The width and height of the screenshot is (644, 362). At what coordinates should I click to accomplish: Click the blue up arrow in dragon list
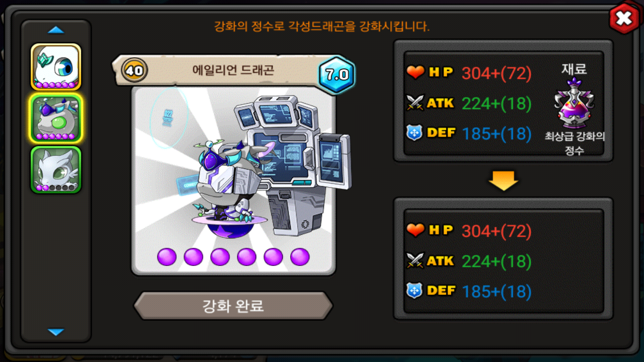click(x=56, y=30)
